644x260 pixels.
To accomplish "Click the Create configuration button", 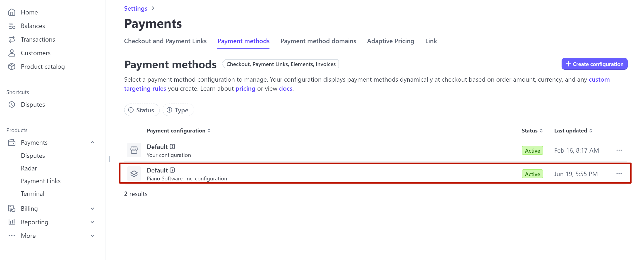I will point(594,64).
